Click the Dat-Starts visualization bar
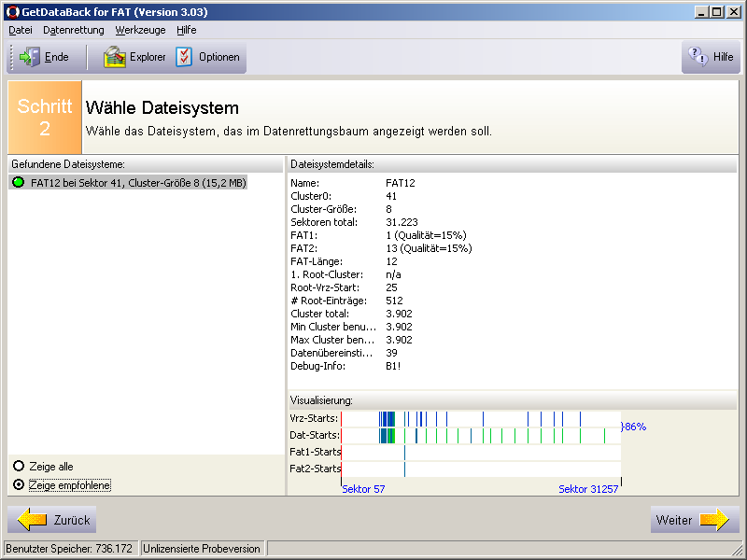747x560 pixels. tap(481, 436)
